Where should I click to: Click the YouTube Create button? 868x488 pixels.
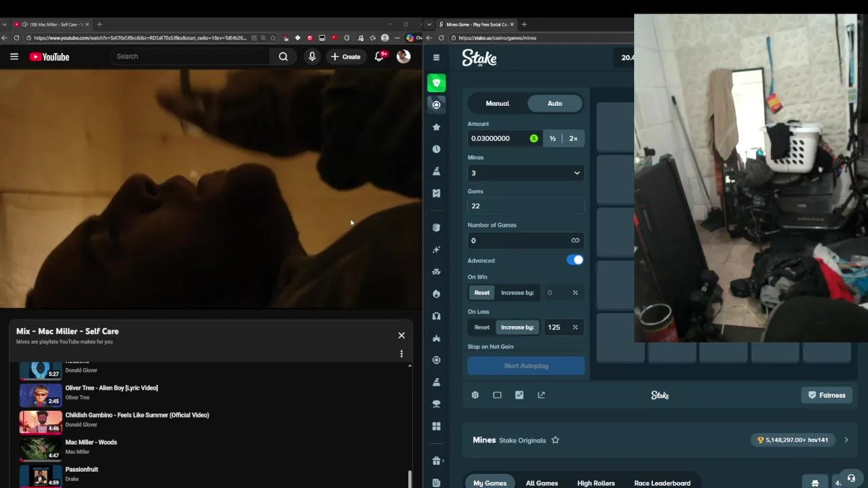[x=345, y=57]
